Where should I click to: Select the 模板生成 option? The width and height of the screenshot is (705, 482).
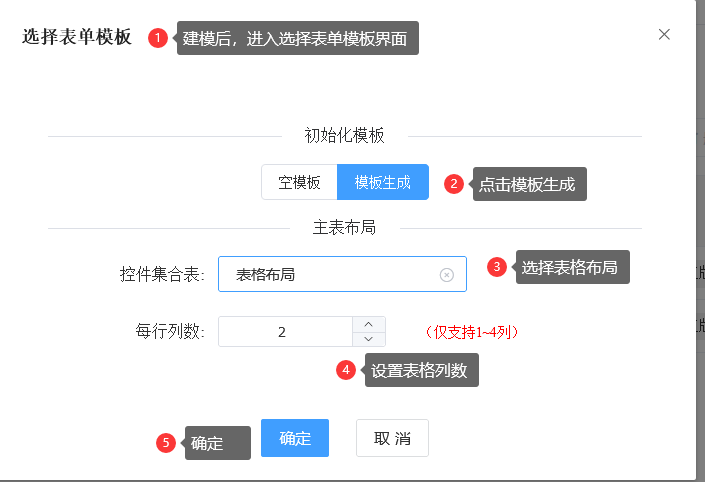click(383, 182)
